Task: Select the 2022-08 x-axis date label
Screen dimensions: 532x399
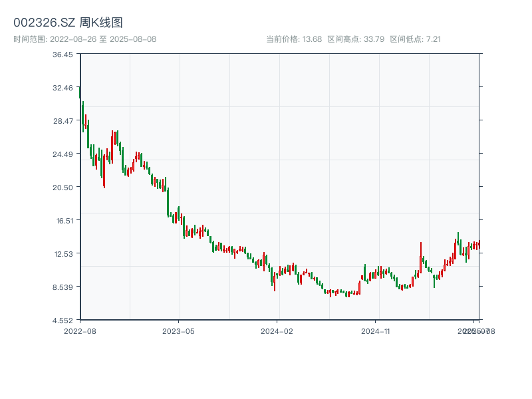Action: 80,331
